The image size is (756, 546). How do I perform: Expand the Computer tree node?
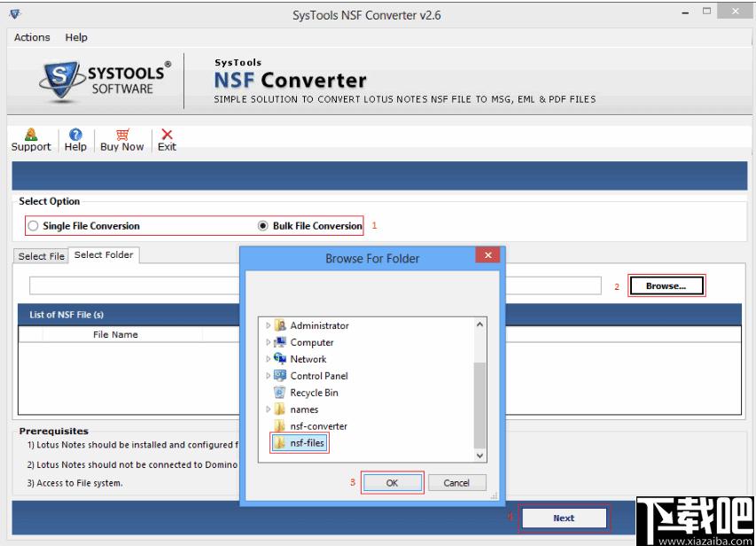268,342
